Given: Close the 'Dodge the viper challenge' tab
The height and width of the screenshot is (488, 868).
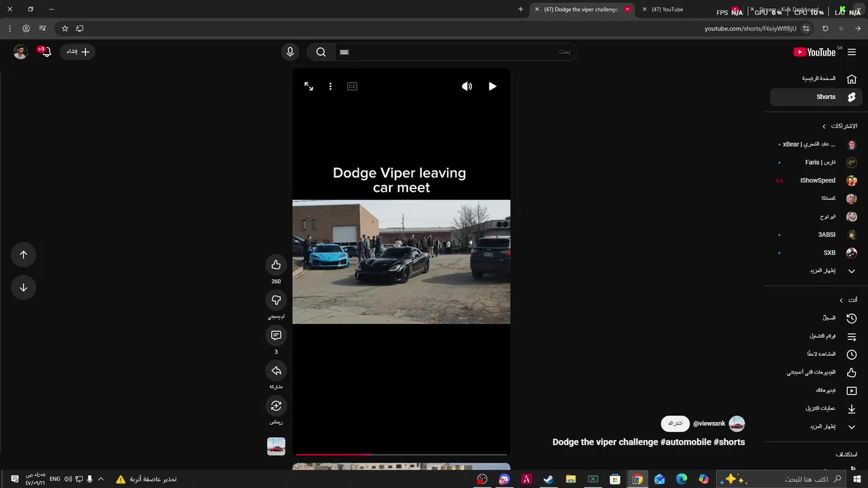Looking at the screenshot, I should [x=537, y=9].
